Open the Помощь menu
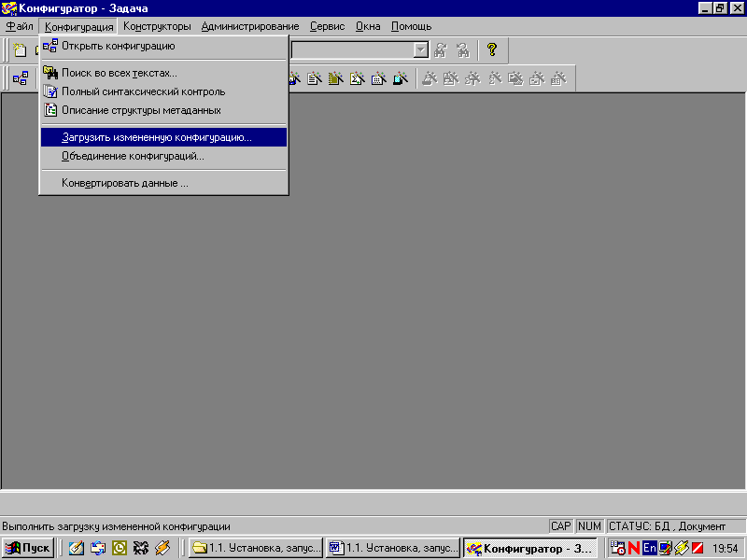This screenshot has width=747, height=560. [412, 26]
